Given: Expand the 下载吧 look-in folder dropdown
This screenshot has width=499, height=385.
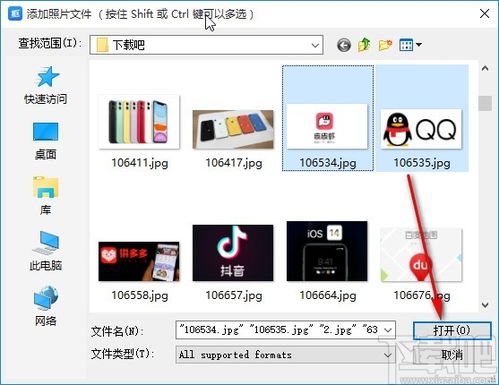Looking at the screenshot, I should [315, 45].
